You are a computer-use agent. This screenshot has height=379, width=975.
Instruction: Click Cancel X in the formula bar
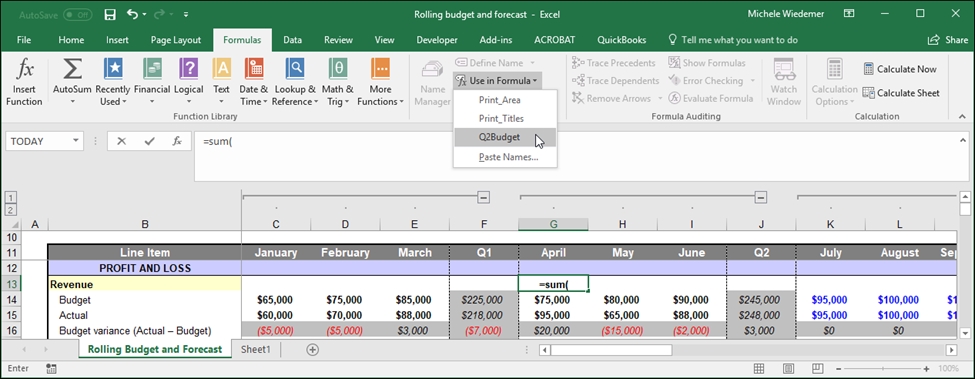[121, 142]
